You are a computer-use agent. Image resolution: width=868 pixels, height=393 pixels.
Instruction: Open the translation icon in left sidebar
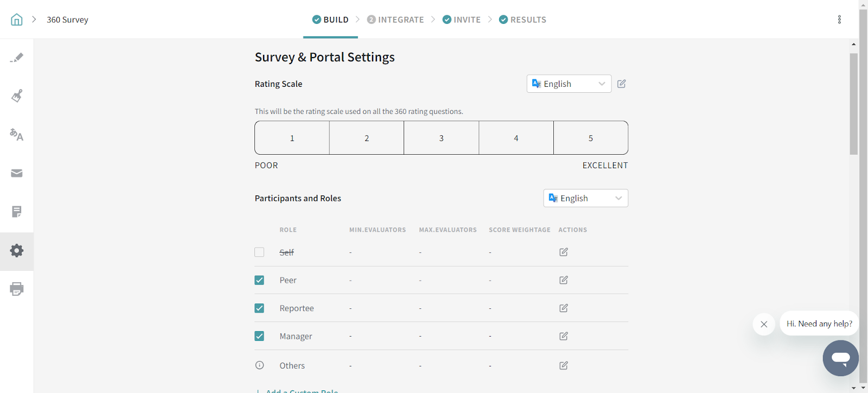click(17, 135)
